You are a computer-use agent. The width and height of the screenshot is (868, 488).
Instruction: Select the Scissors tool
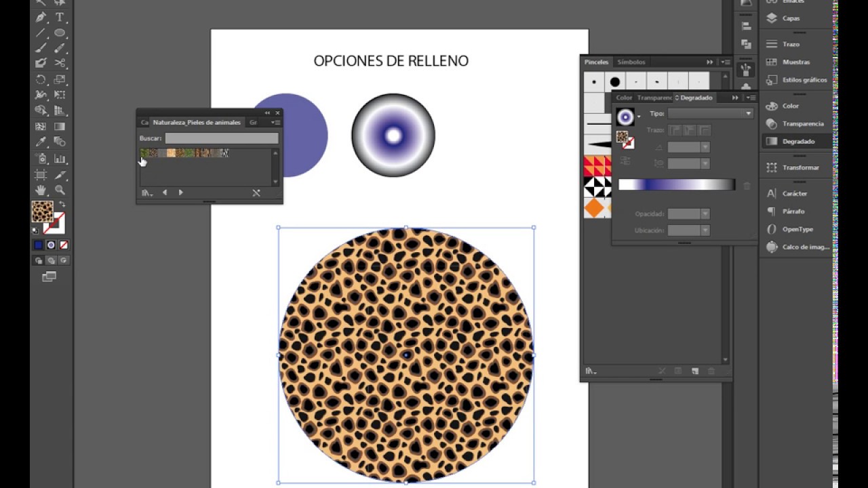click(60, 63)
